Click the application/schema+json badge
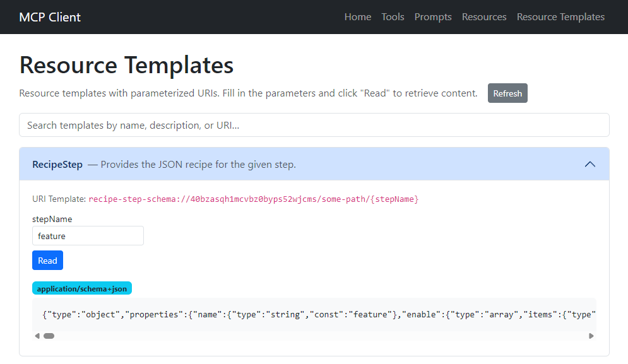 82,288
